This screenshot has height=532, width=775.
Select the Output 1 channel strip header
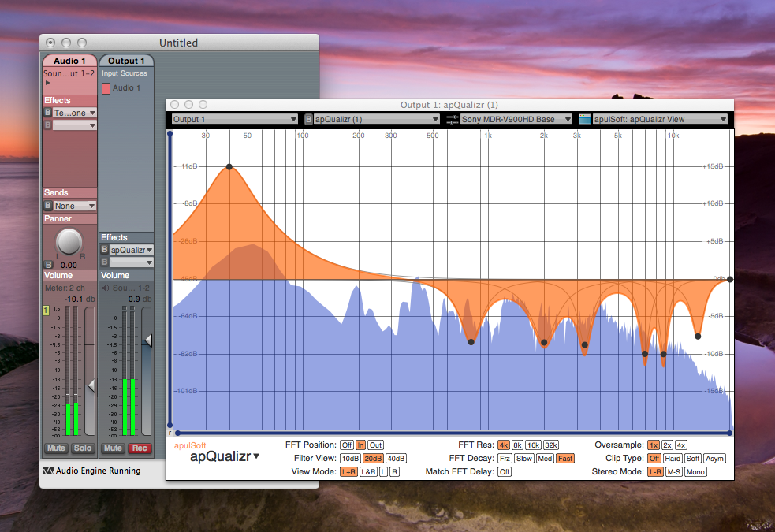coord(126,60)
